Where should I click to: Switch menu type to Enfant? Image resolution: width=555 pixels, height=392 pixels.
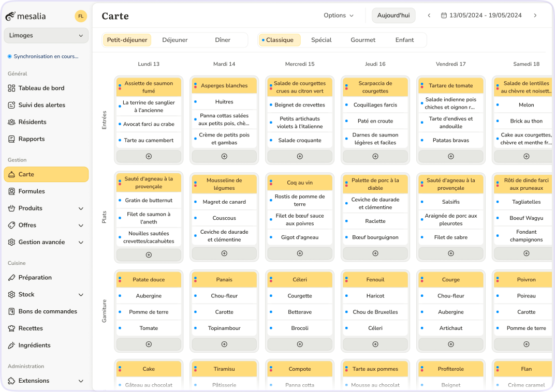(404, 40)
